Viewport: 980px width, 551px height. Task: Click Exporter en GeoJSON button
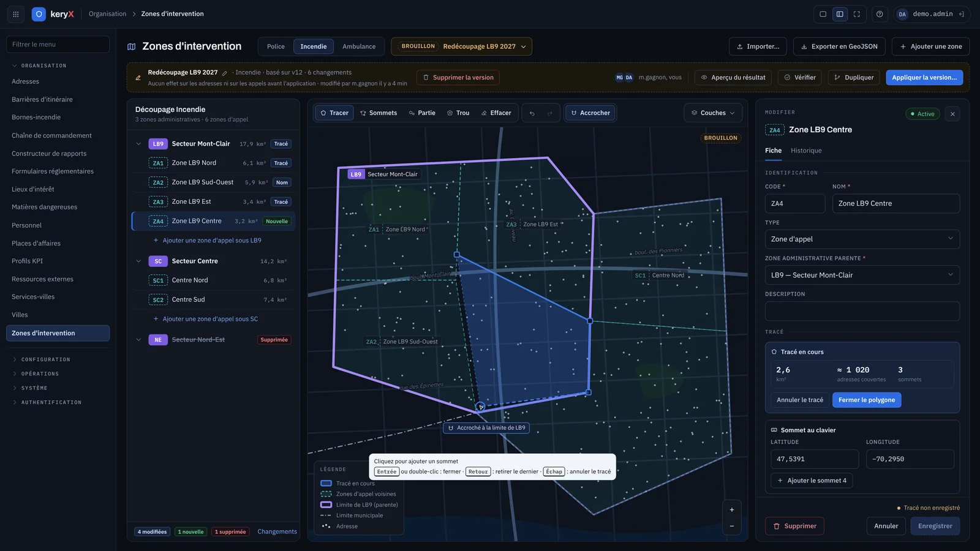pyautogui.click(x=839, y=47)
